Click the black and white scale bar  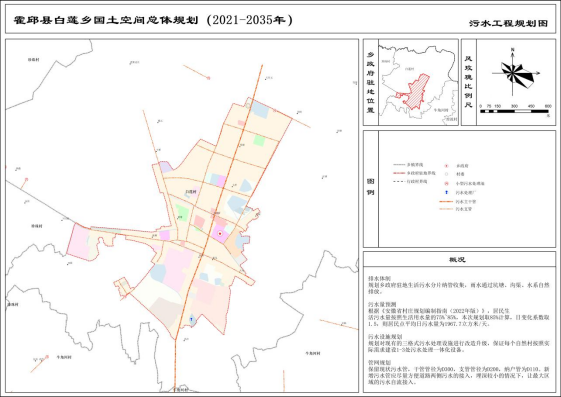click(514, 111)
